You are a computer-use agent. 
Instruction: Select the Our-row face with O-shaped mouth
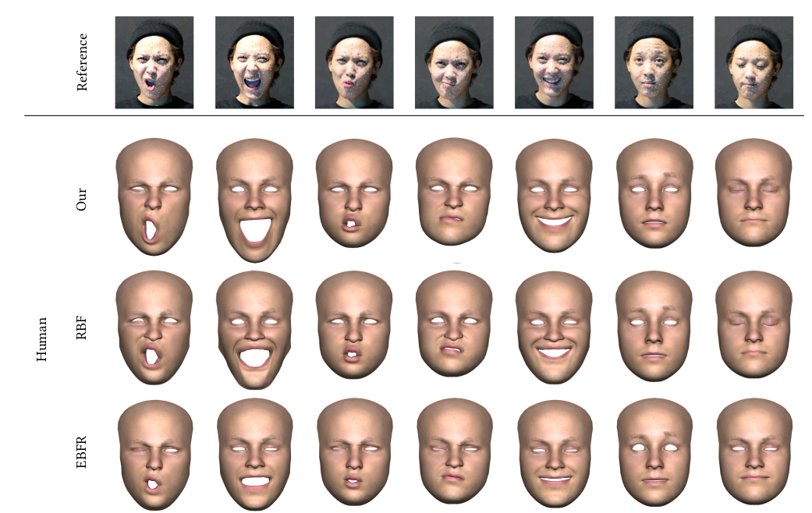[x=154, y=196]
